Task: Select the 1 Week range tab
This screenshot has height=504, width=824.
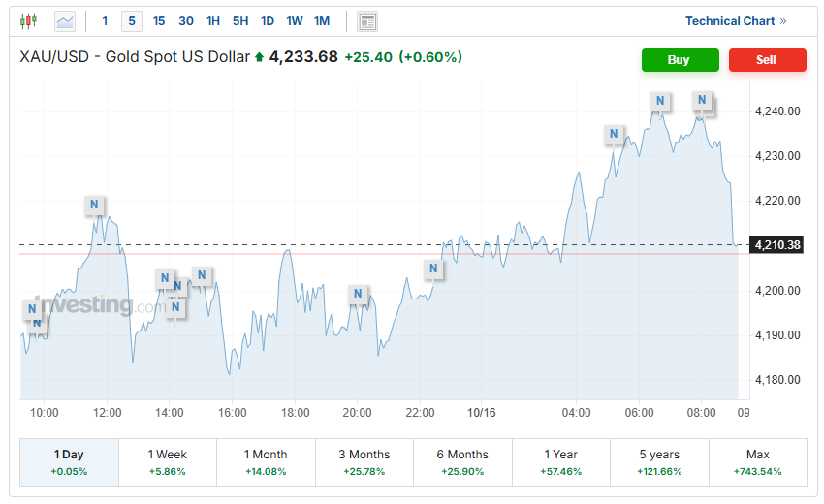Action: 167,461
